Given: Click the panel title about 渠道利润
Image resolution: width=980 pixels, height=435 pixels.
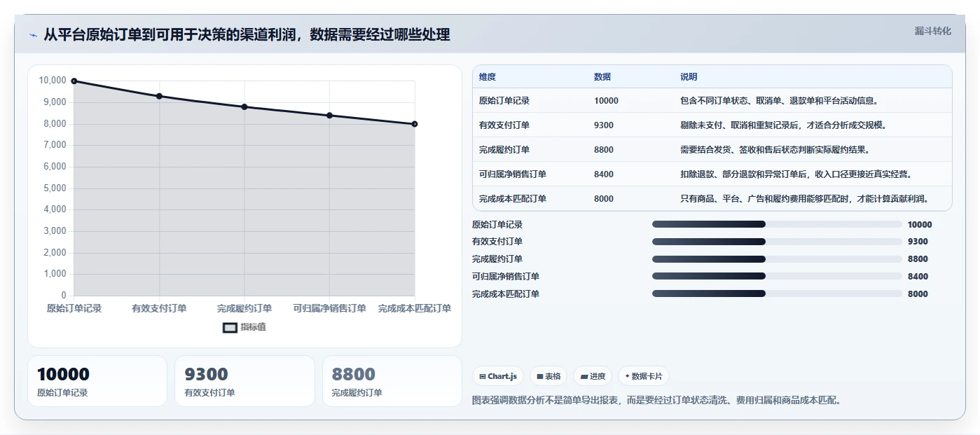Looking at the screenshot, I should coord(247,34).
